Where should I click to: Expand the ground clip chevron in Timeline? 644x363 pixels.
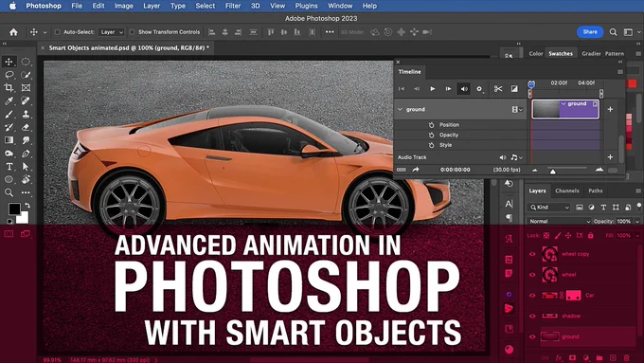[563, 104]
